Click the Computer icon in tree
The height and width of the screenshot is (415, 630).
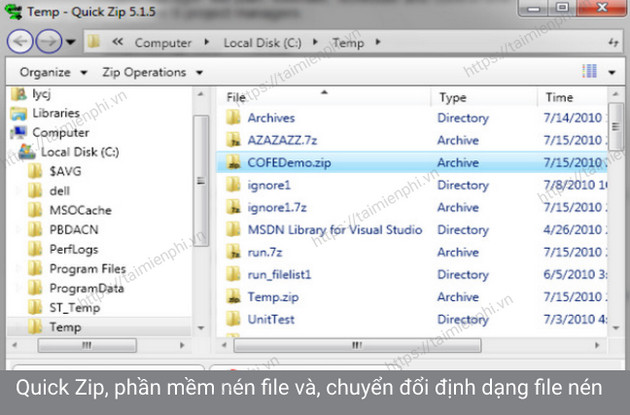(x=17, y=132)
